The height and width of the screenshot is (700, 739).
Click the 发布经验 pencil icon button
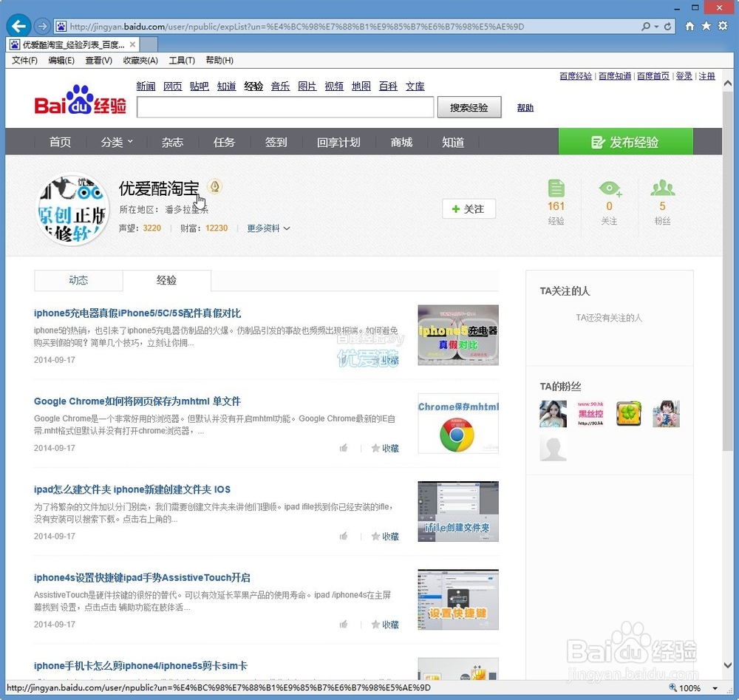[600, 141]
